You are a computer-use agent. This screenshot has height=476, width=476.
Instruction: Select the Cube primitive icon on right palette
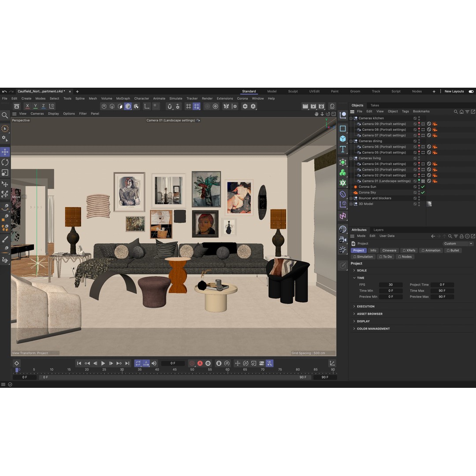[343, 138]
